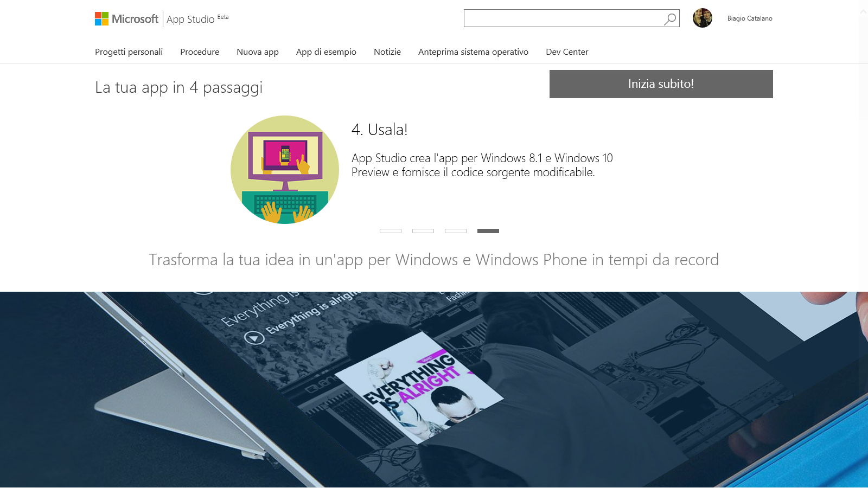
Task: Open the App Studio Beta title
Action: (x=197, y=19)
